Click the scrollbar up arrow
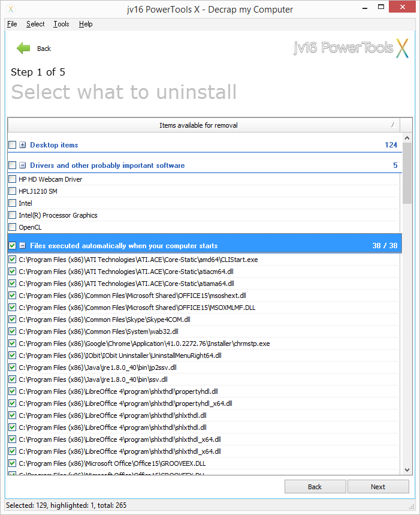420x515 pixels. coord(407,138)
